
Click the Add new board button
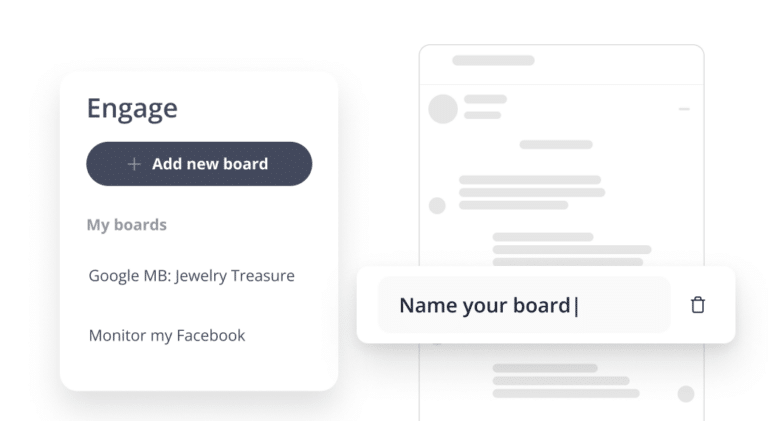pyautogui.click(x=199, y=164)
